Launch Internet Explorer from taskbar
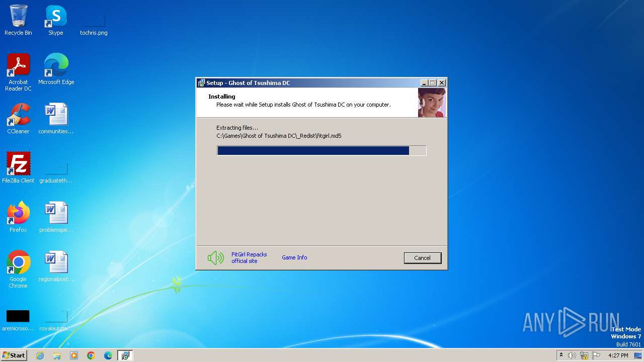Image resolution: width=644 pixels, height=362 pixels. click(x=40, y=355)
